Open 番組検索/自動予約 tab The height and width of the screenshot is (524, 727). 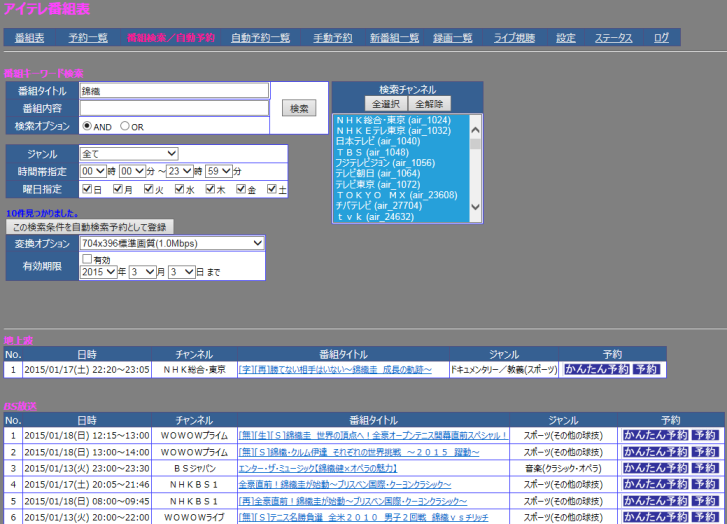171,38
